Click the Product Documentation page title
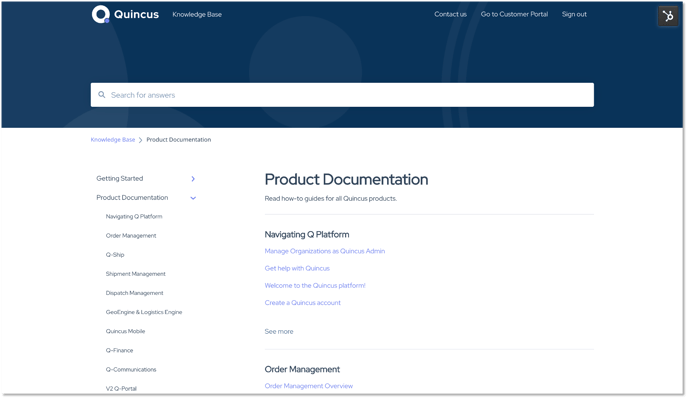The width and height of the screenshot is (688, 399). (x=346, y=180)
